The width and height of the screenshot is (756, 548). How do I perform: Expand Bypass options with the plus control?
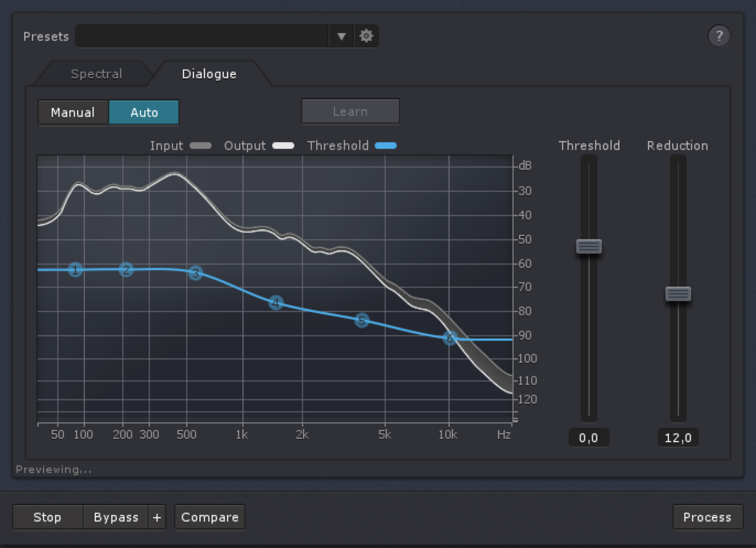click(x=157, y=517)
